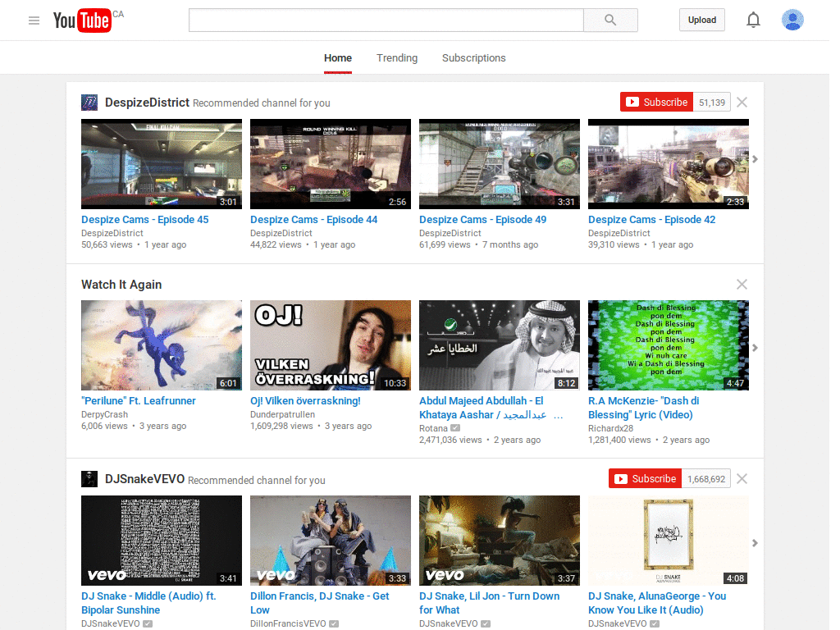Play the Get Low video thumbnail
Viewport: 840px width, 630px height.
331,541
